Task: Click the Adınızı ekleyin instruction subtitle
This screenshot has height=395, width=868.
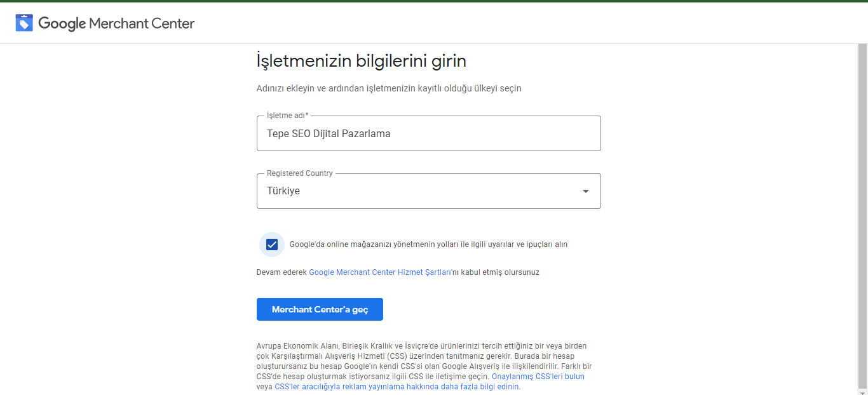Action: click(x=388, y=88)
